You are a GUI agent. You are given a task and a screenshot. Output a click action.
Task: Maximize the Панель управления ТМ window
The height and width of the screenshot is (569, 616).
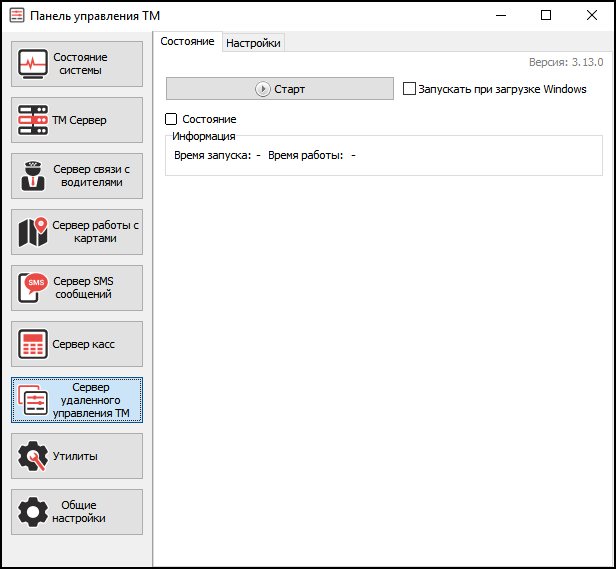[x=546, y=16]
